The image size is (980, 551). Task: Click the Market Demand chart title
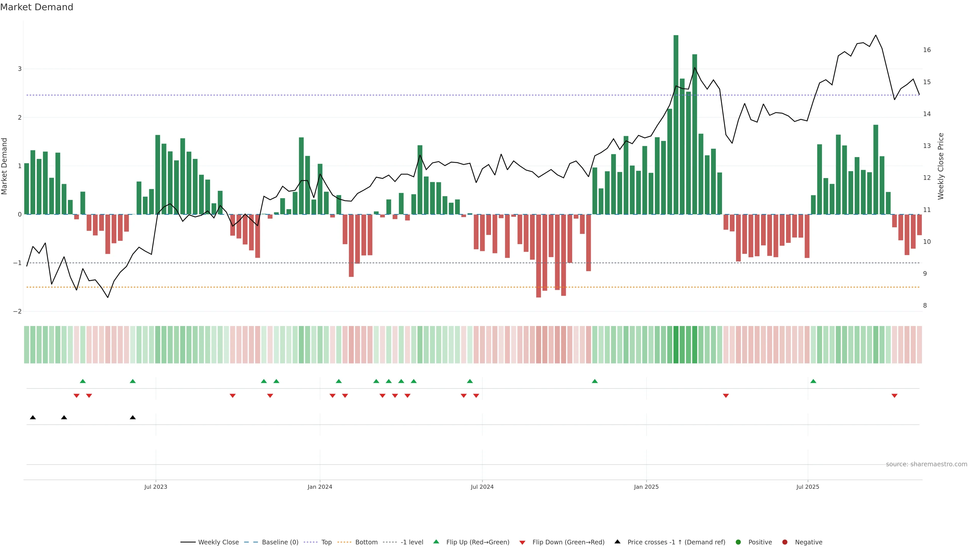[36, 7]
